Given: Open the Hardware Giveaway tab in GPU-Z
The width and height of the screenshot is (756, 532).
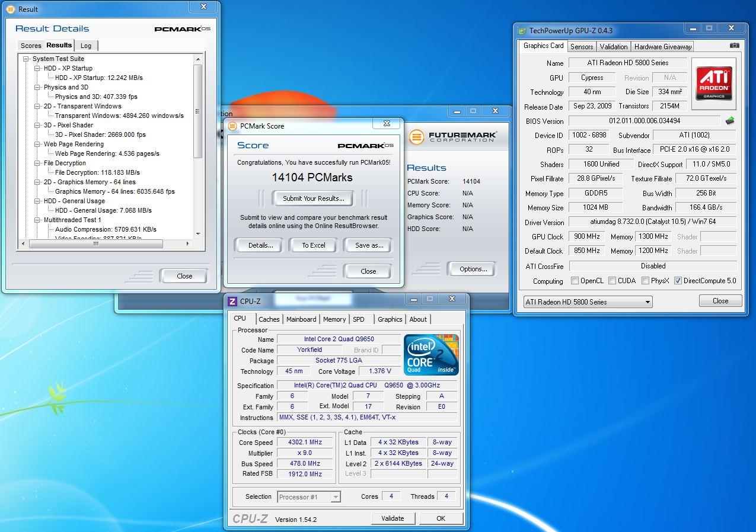Looking at the screenshot, I should pos(663,47).
